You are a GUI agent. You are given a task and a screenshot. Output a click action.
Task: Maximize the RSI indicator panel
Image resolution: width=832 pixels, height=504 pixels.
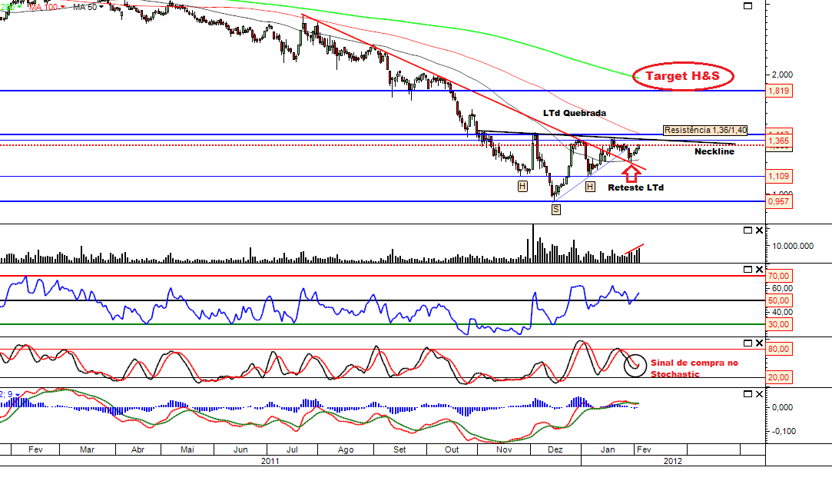[x=748, y=270]
